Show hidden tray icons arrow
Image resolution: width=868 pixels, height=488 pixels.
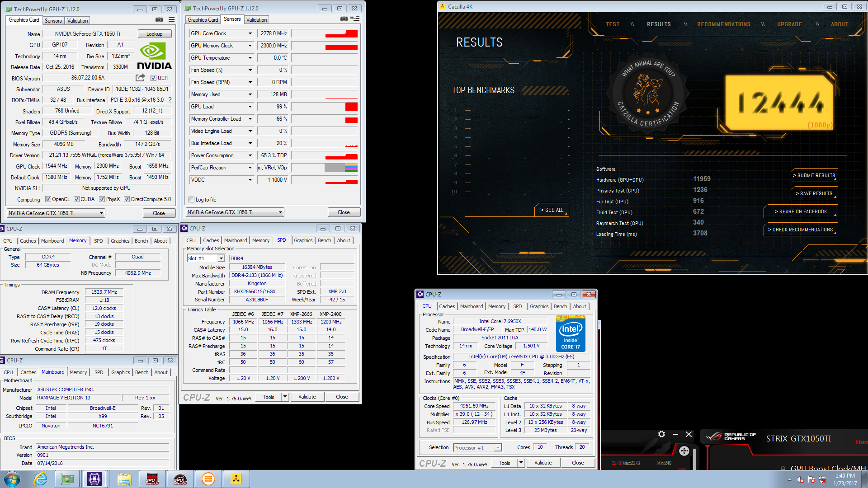tap(789, 480)
